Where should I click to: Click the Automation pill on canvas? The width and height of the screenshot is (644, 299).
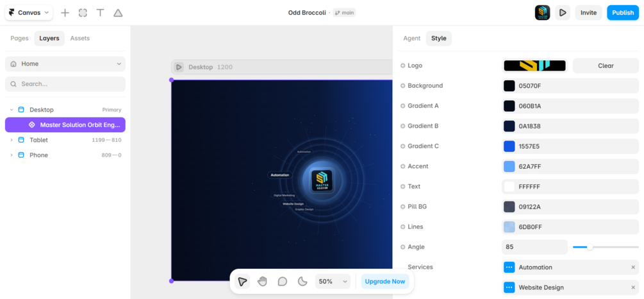click(x=279, y=175)
